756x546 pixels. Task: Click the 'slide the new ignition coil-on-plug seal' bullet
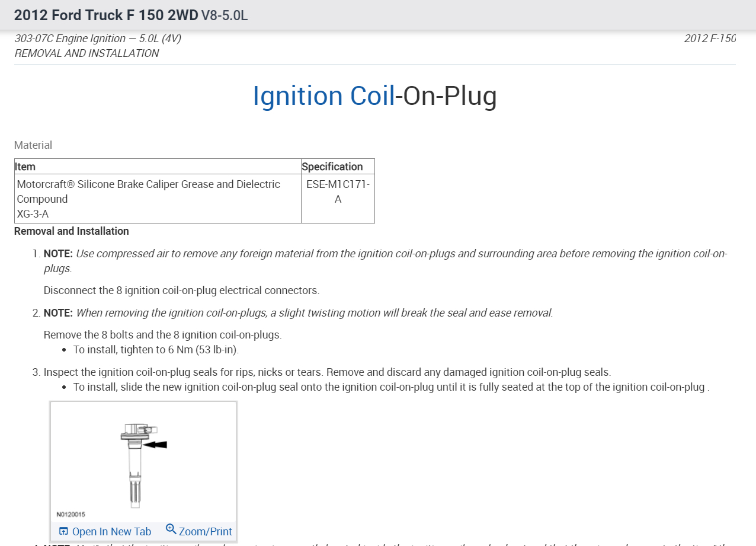[x=391, y=387]
